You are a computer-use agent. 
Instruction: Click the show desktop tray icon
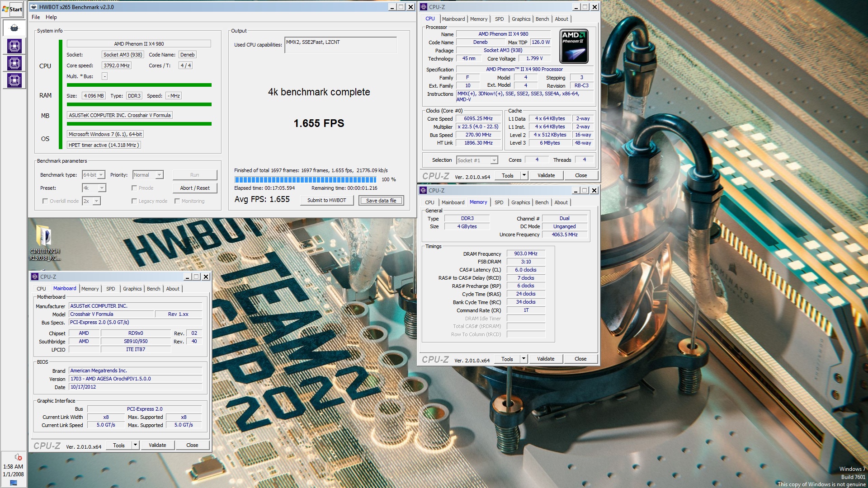click(14, 483)
